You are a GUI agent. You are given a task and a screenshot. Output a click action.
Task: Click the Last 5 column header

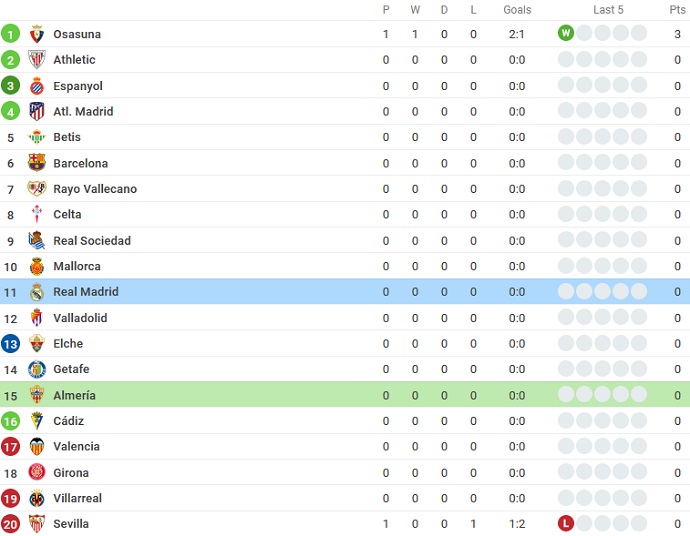point(608,10)
